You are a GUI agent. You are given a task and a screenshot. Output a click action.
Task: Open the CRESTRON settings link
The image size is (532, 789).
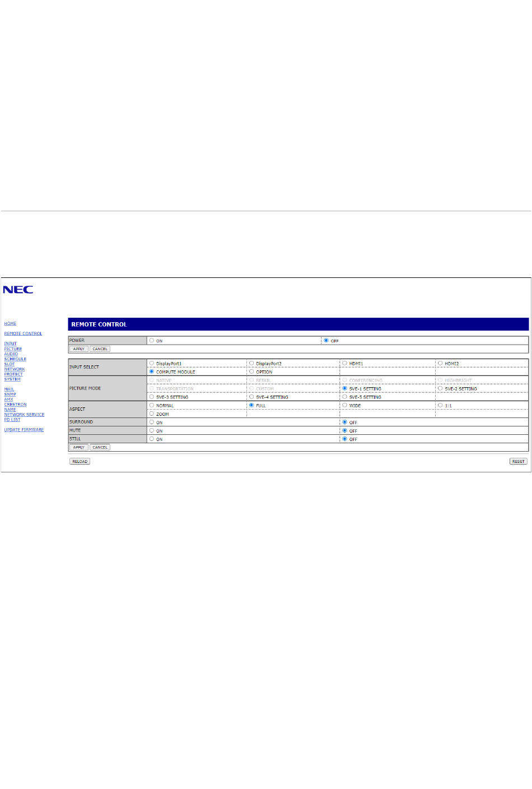[x=15, y=404]
